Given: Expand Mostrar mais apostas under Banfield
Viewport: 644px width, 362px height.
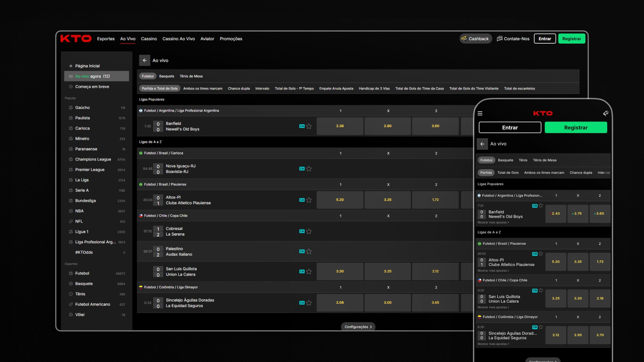Looking at the screenshot, I should click(x=493, y=223).
